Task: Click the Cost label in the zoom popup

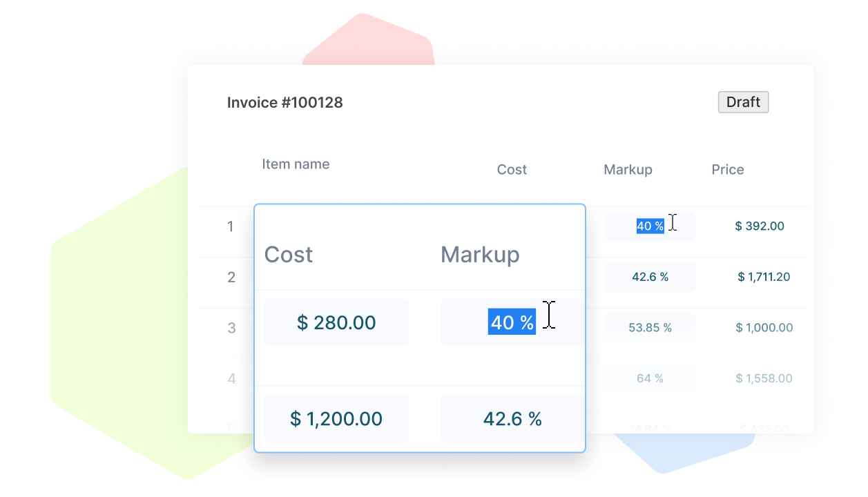Action: (x=288, y=254)
